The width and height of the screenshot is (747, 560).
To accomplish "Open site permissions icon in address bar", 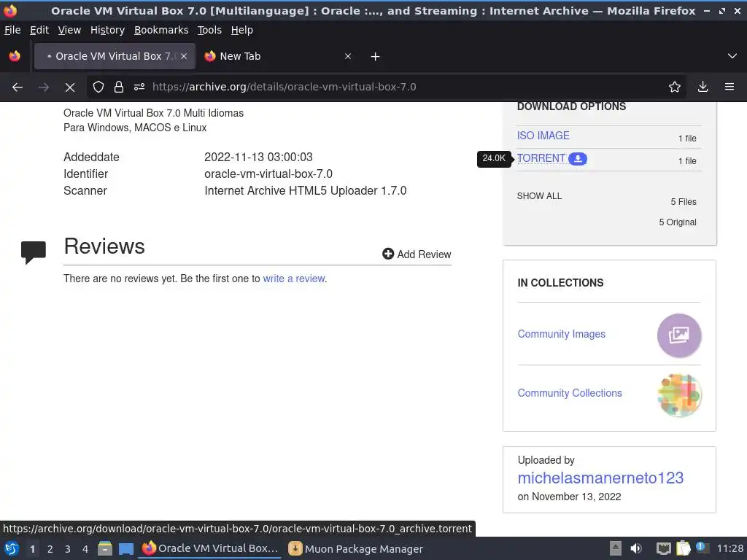I will click(139, 87).
